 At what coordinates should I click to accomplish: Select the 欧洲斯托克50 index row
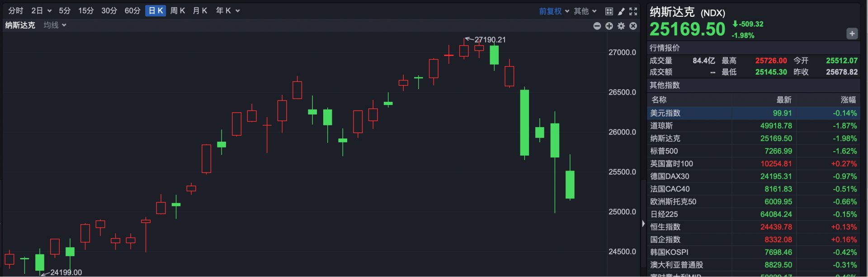[x=754, y=202]
